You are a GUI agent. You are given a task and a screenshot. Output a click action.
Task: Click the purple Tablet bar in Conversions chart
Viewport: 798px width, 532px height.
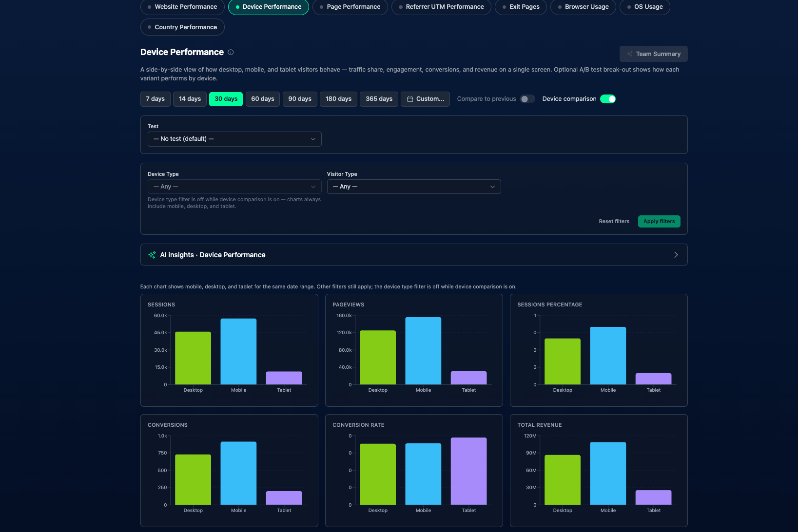click(x=284, y=498)
